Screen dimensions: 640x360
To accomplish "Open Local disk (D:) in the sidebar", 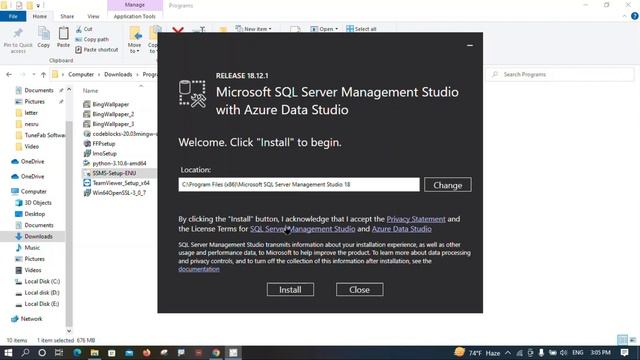I will click(38, 292).
